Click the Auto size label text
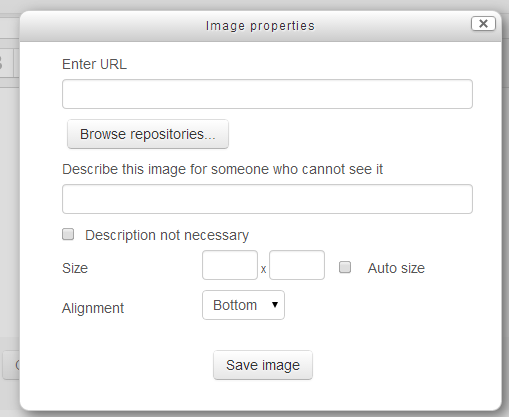The height and width of the screenshot is (417, 509). click(396, 268)
